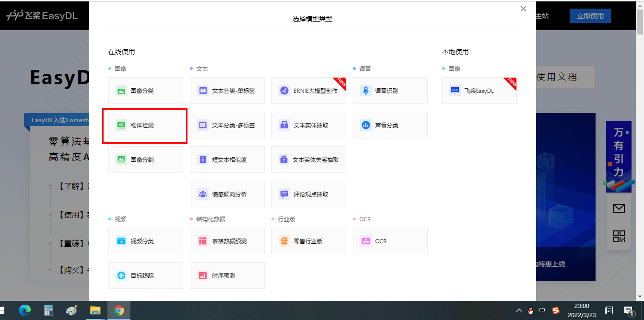Screen dimensions: 644x320
Task: Open the 图像分割 image segmentation option
Action: [145, 160]
